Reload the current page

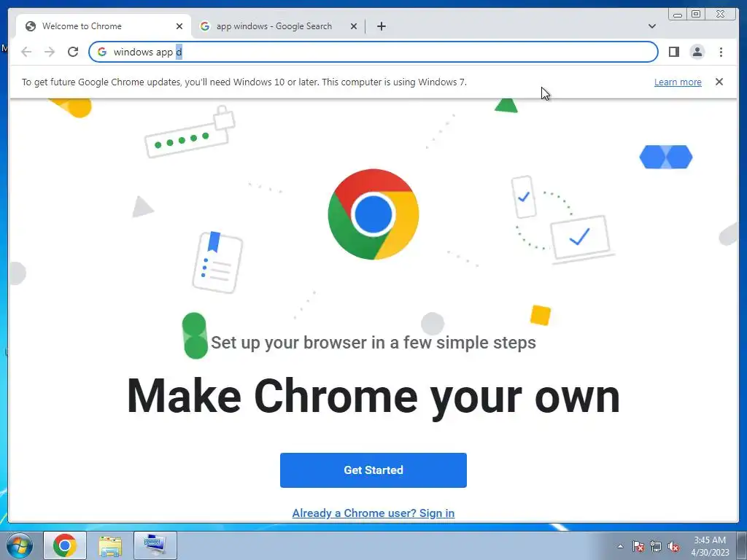[x=73, y=52]
